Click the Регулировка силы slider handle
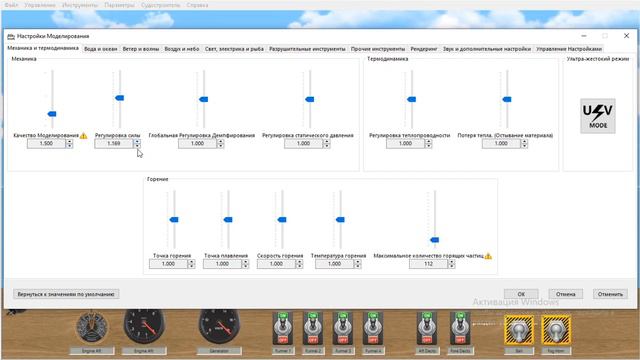This screenshot has height=360, width=640. pos(120,98)
